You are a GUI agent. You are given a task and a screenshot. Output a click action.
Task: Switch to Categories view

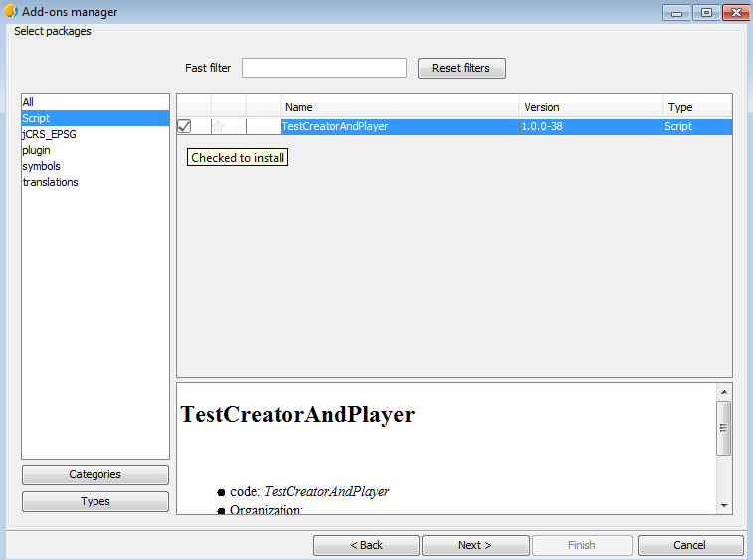click(95, 475)
